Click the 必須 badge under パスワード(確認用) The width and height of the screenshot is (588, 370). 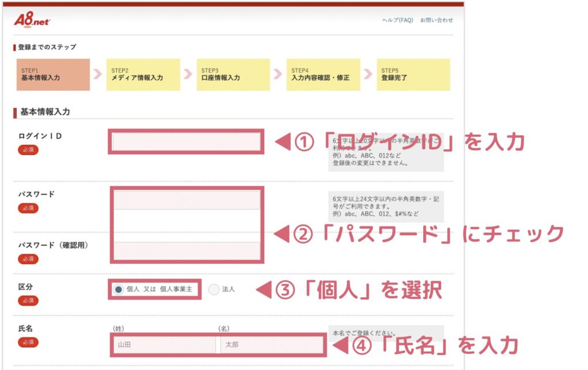tap(28, 259)
